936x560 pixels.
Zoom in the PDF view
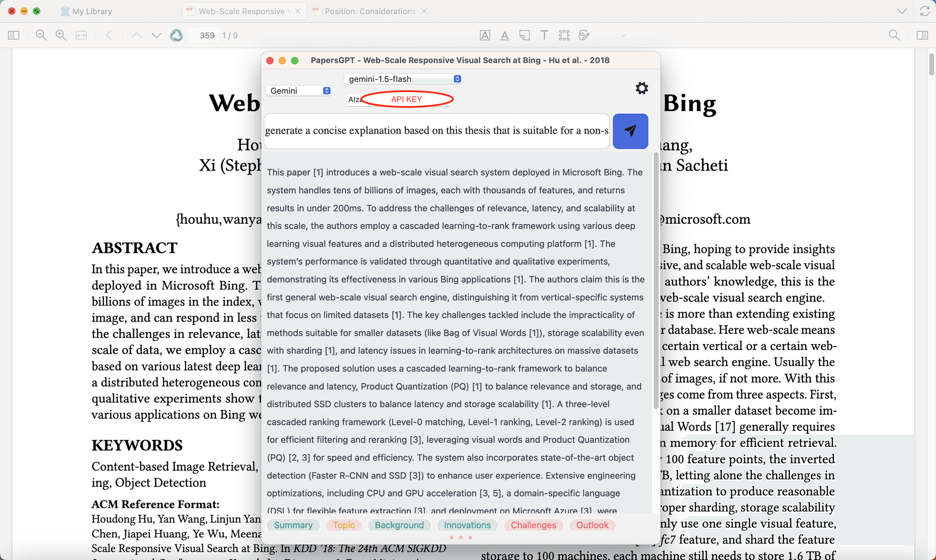(x=61, y=35)
